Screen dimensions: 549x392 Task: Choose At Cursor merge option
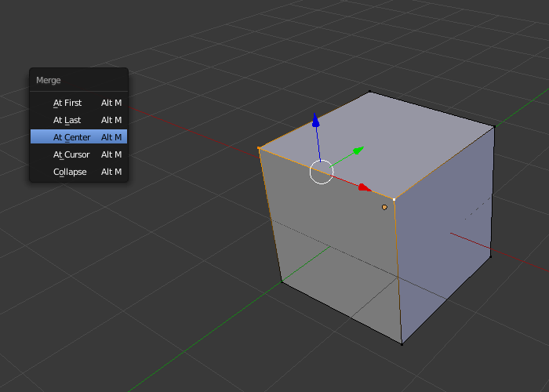point(78,154)
